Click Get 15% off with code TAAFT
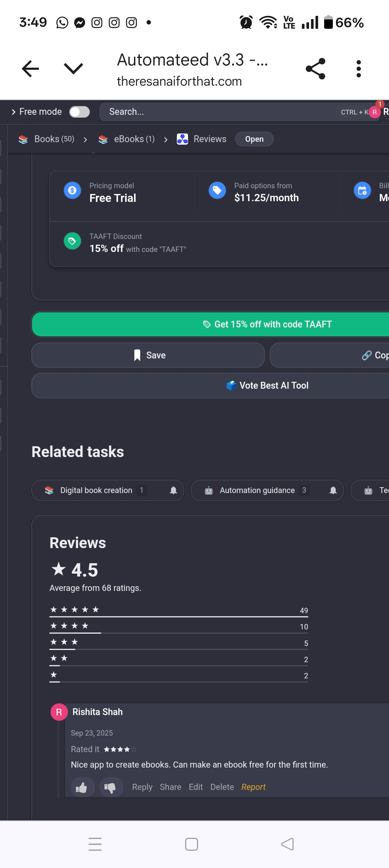The width and height of the screenshot is (389, 868). point(210,324)
